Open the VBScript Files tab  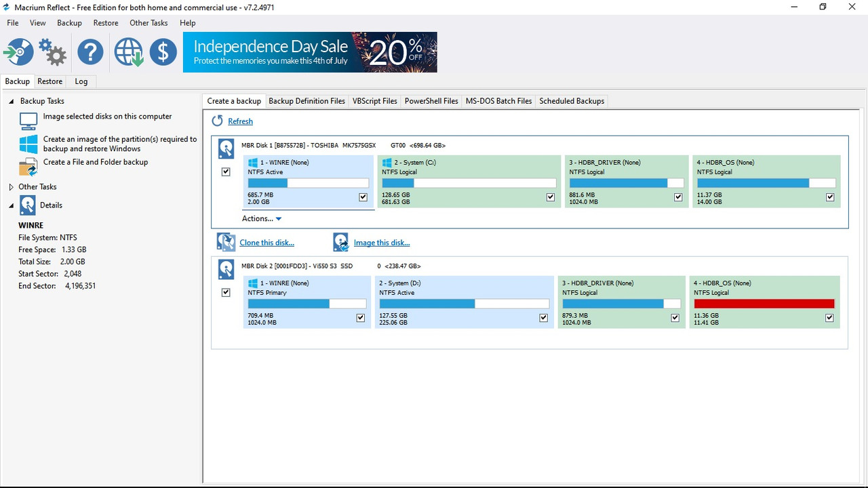(375, 101)
